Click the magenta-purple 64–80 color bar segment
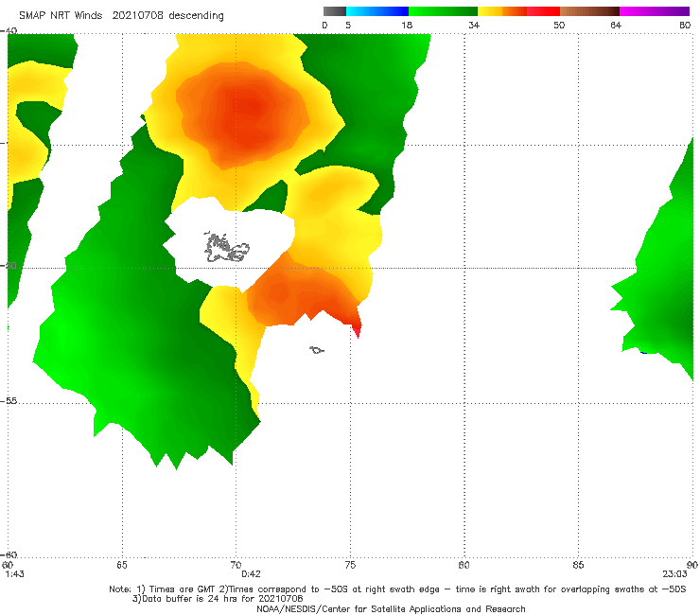The image size is (700, 615). (655, 11)
